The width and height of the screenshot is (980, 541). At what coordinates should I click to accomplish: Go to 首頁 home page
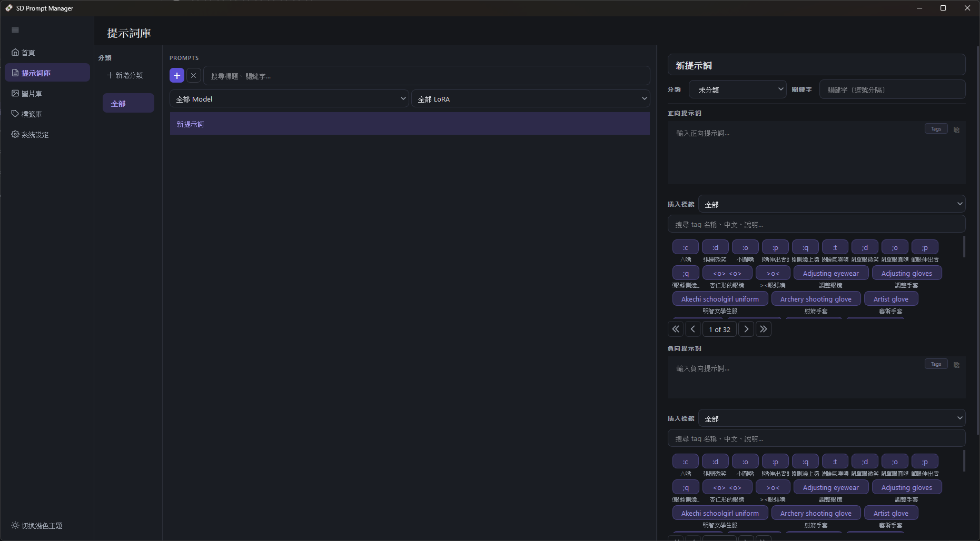pos(47,53)
